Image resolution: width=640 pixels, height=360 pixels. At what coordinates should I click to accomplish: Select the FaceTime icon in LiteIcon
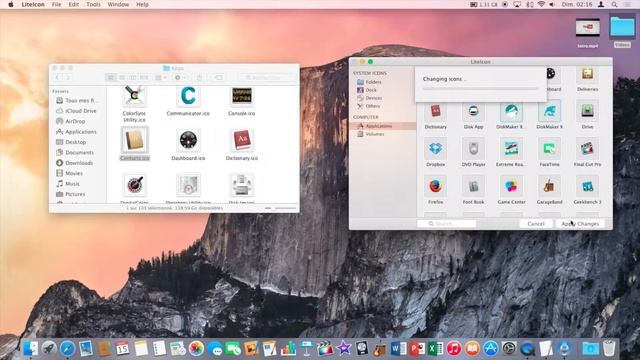tap(549, 149)
